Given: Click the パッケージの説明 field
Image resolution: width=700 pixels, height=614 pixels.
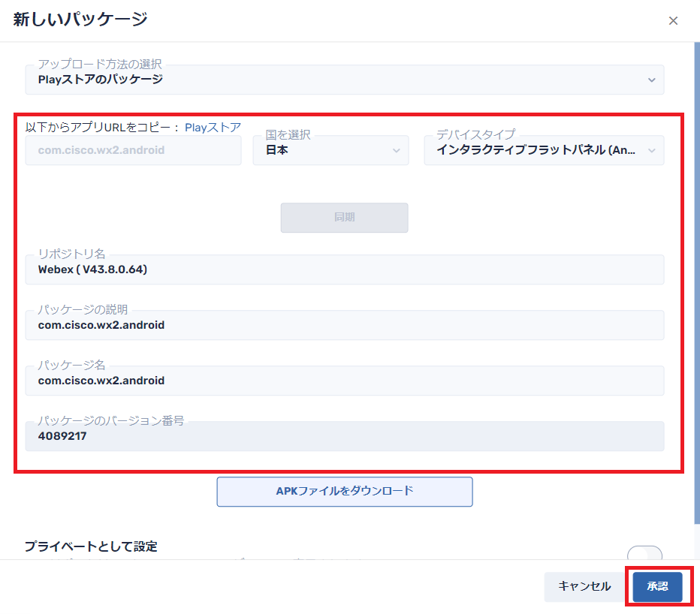Looking at the screenshot, I should tap(345, 325).
